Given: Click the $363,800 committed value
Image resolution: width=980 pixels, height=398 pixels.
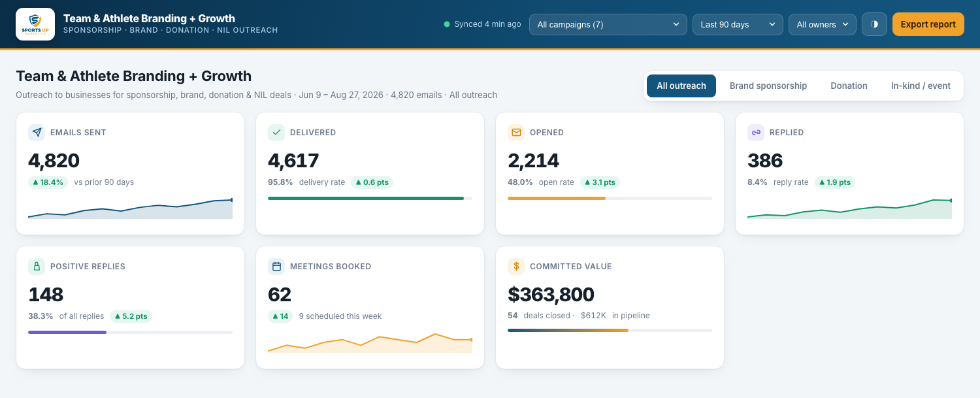Looking at the screenshot, I should pyautogui.click(x=551, y=295).
